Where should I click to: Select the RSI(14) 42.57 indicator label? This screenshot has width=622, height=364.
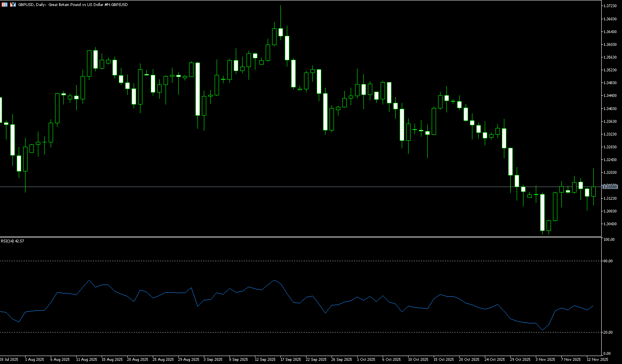pyautogui.click(x=12, y=241)
